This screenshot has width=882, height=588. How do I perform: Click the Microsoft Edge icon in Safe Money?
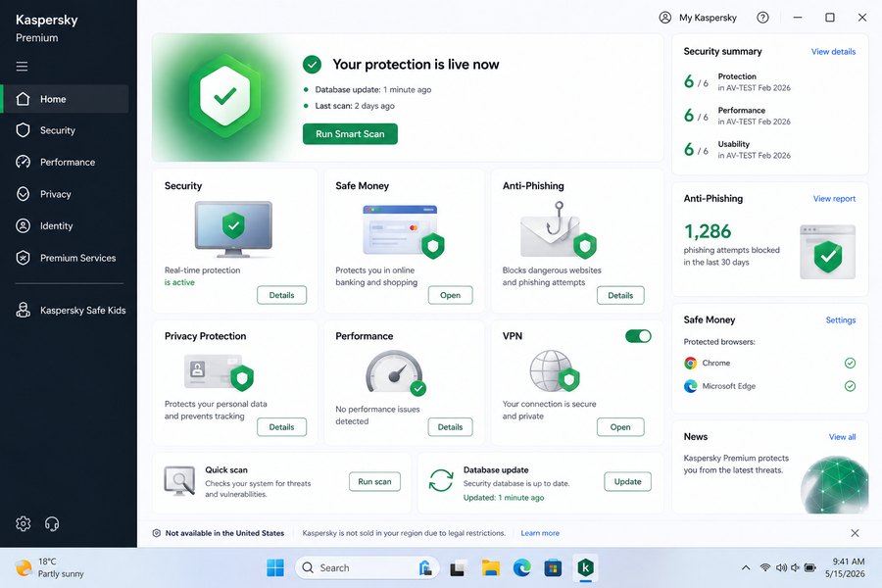tap(690, 386)
